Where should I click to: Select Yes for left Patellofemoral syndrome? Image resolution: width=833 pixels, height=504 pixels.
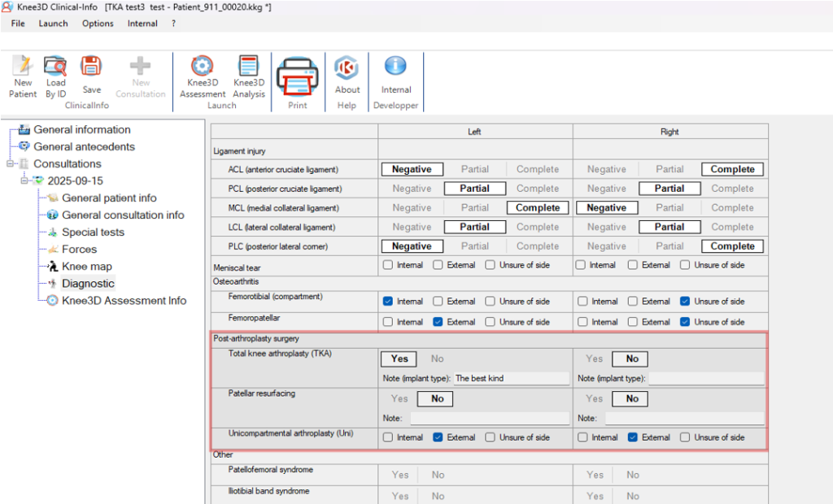399,475
